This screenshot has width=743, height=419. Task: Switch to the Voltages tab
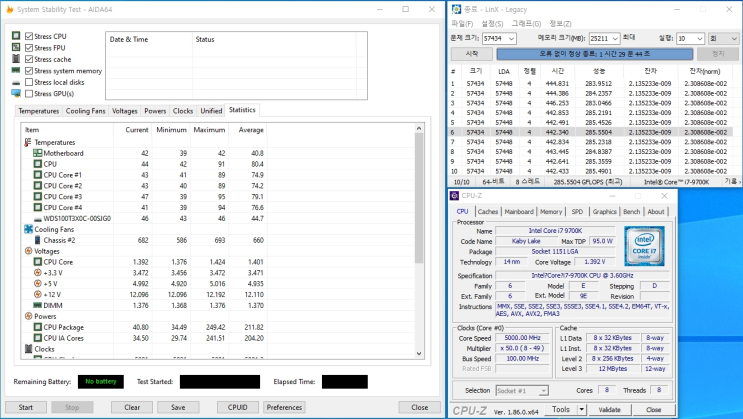click(x=125, y=111)
